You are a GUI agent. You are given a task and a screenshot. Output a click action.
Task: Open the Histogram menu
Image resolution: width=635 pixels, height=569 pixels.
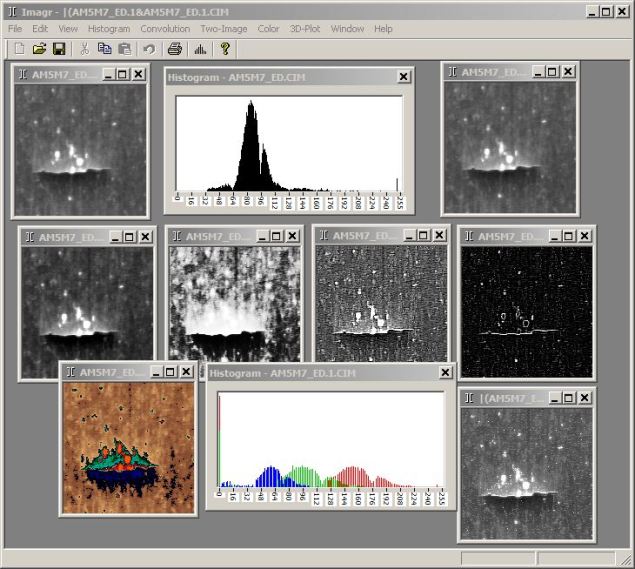[109, 29]
